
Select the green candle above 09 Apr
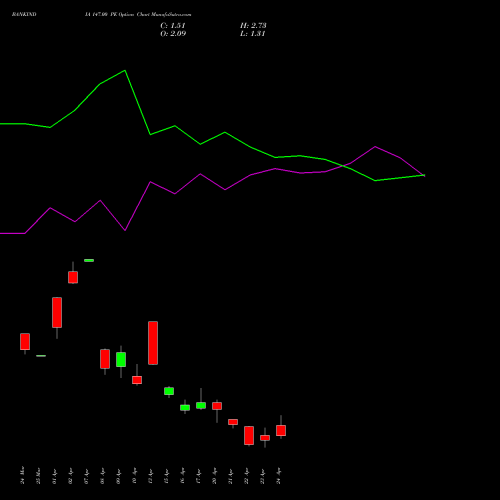click(x=121, y=360)
